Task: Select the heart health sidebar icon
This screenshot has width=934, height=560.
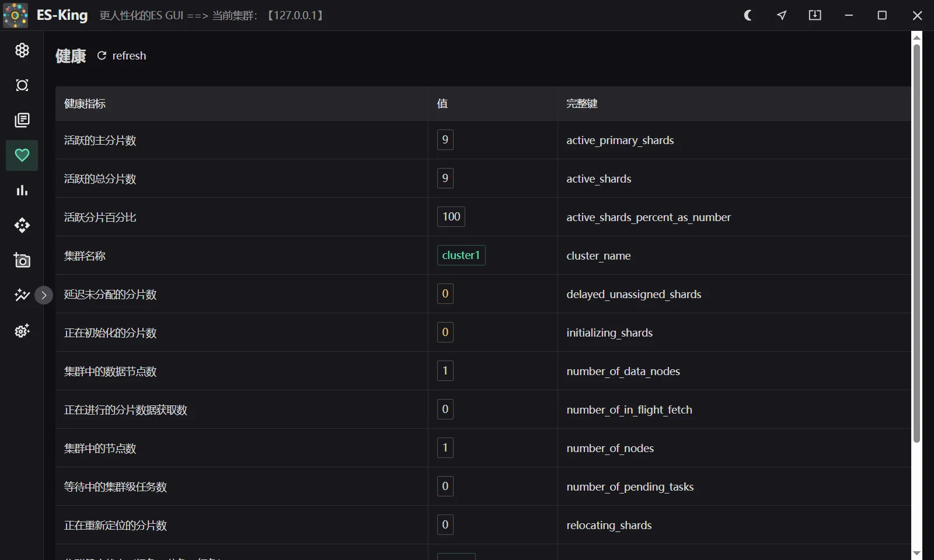Action: coord(22,155)
